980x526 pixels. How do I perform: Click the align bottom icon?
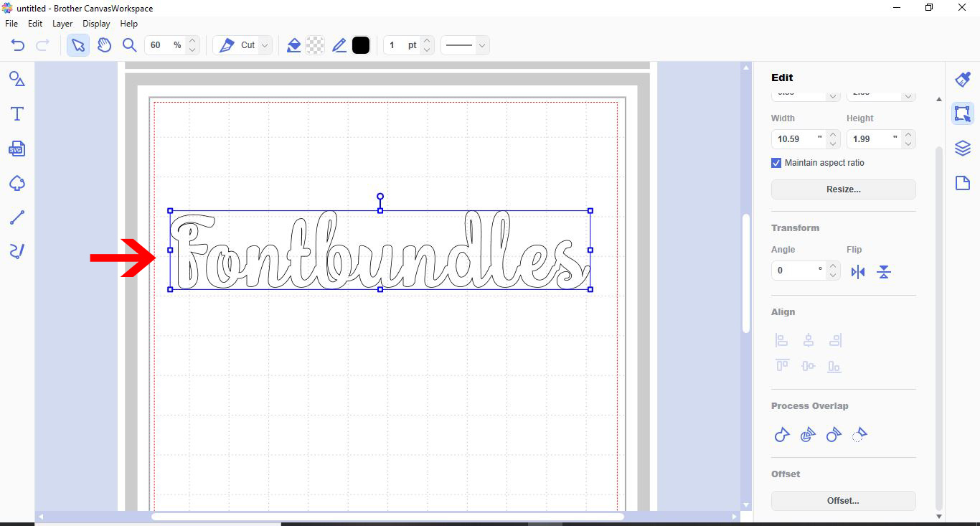pos(834,366)
